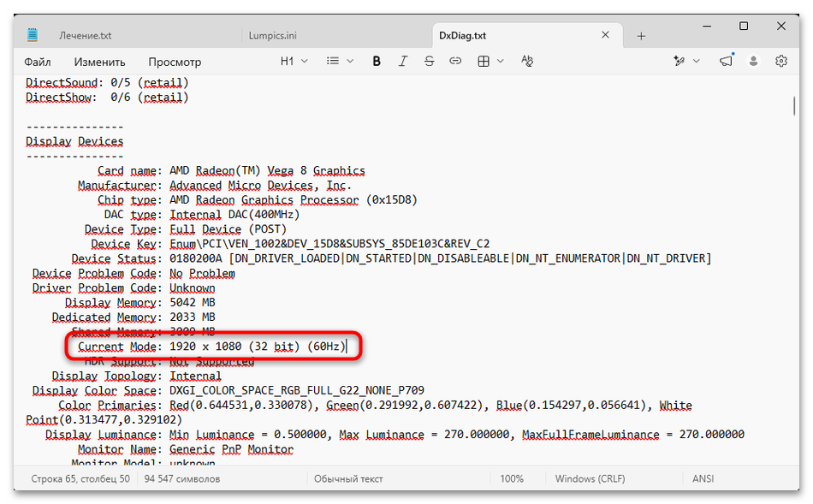This screenshot has width=813, height=504.
Task: Click the 100% zoom level in status bar
Action: pos(512,478)
